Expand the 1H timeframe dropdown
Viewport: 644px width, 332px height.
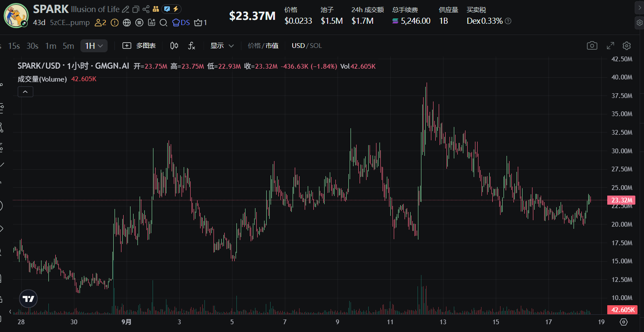click(x=94, y=46)
